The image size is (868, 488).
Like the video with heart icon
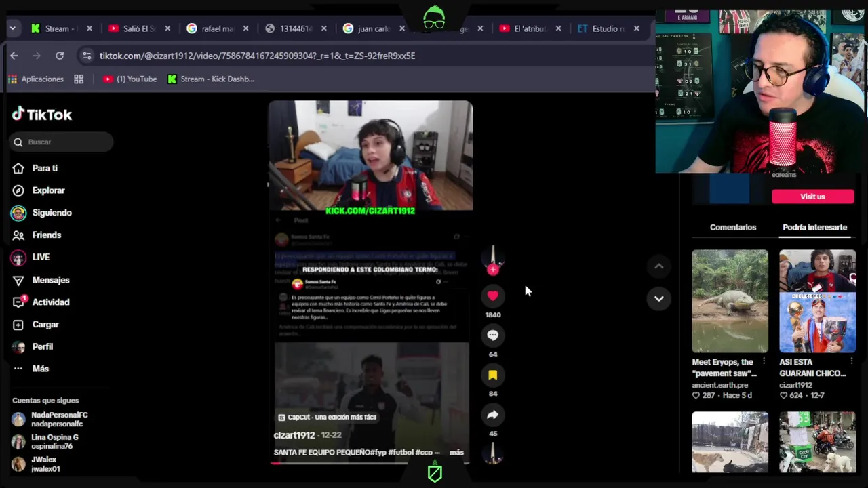tap(493, 296)
